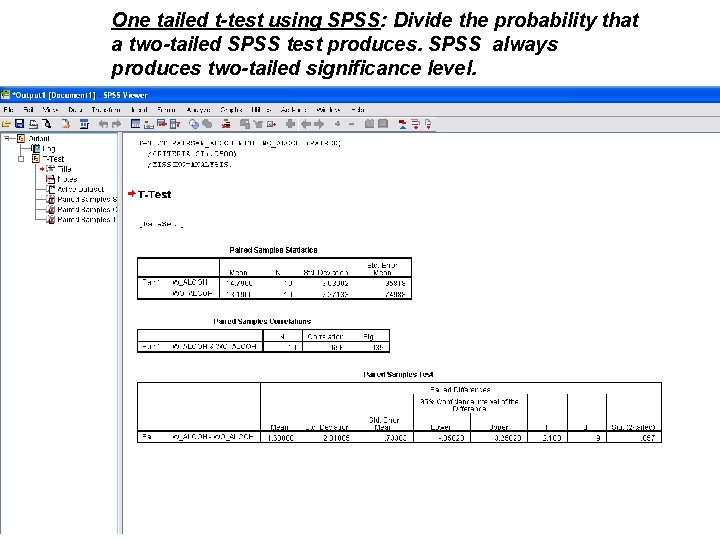
Task: Click the df value 9 cell
Action: pyautogui.click(x=587, y=438)
